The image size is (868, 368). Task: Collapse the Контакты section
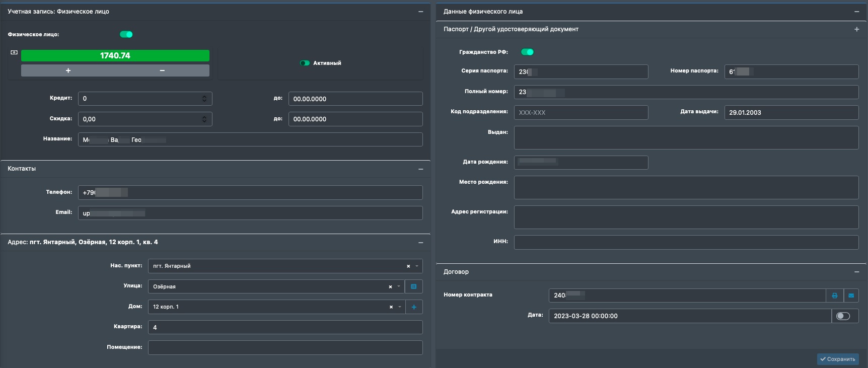tap(420, 169)
